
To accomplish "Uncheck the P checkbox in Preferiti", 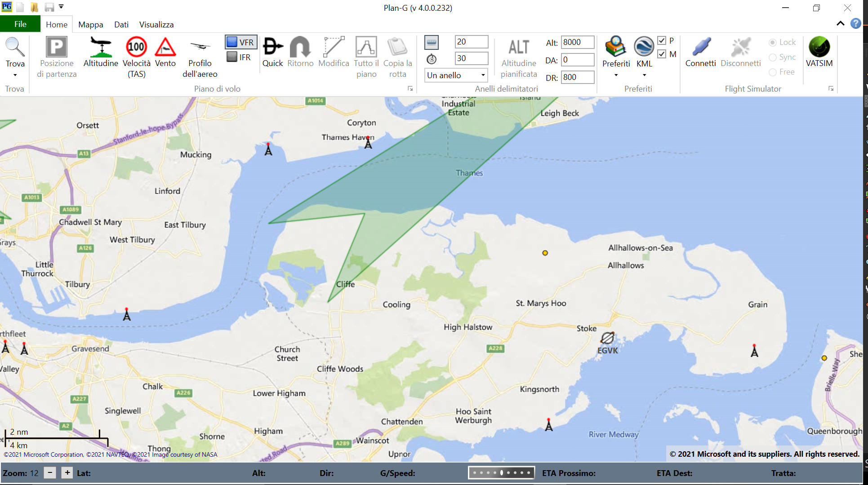I will point(662,41).
